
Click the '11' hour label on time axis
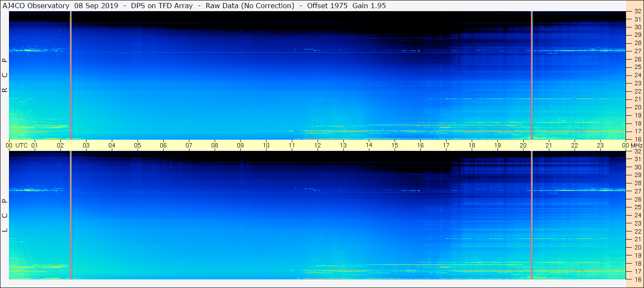pos(292,145)
